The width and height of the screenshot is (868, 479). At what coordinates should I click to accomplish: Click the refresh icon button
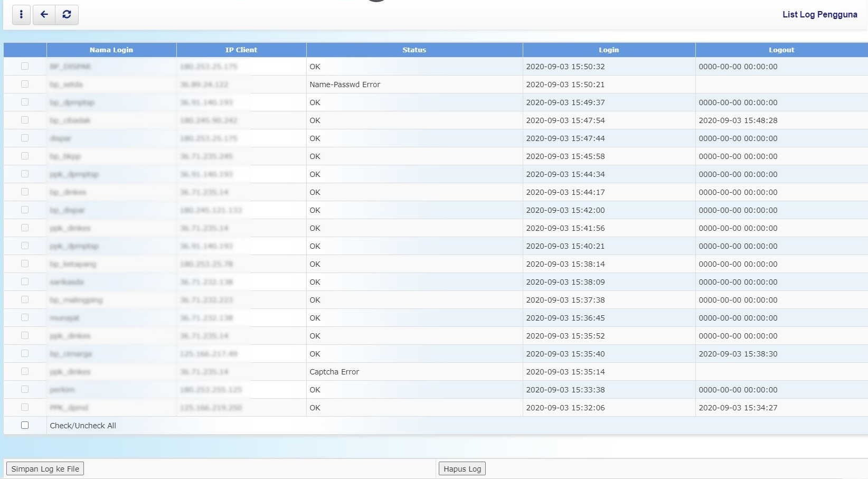[x=67, y=15]
